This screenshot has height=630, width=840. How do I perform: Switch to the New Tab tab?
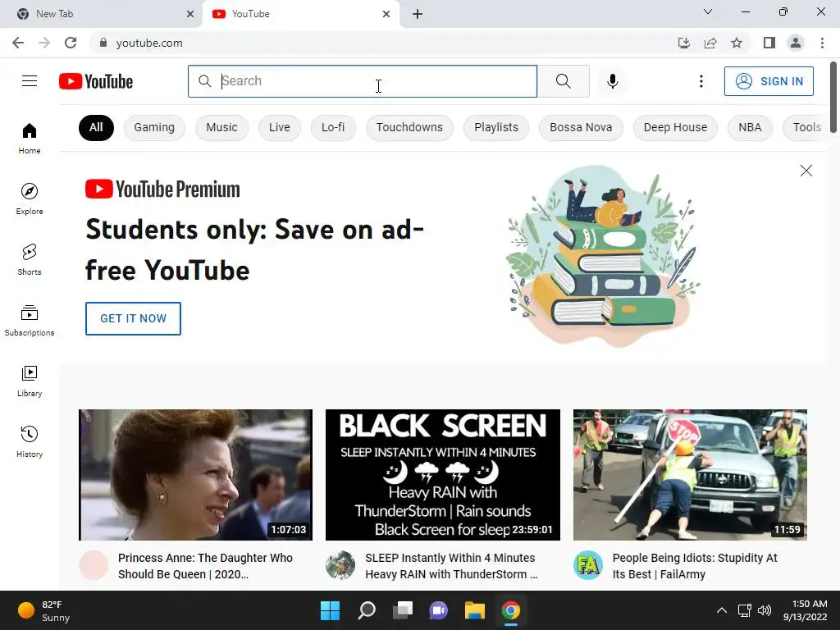101,14
